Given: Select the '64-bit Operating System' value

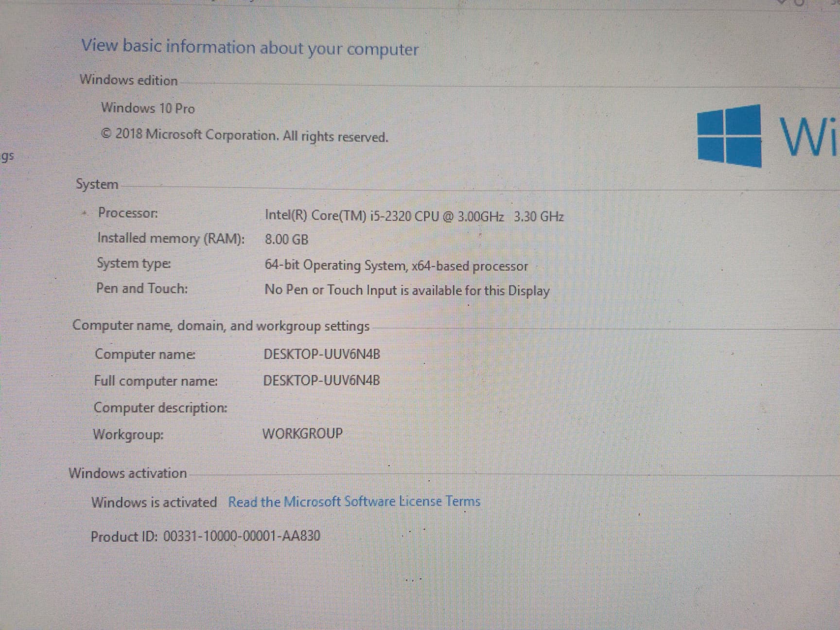Looking at the screenshot, I should (396, 265).
